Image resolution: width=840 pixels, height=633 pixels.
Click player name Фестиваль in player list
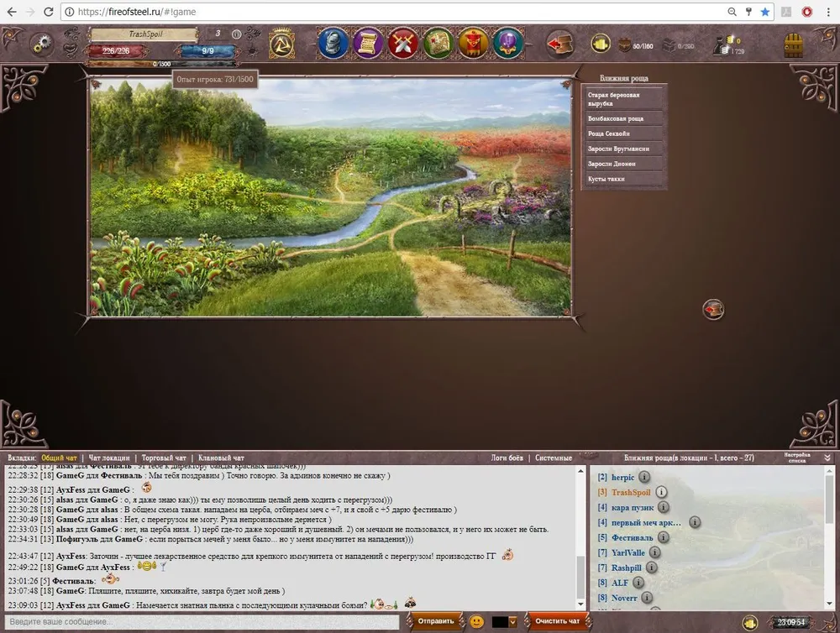(633, 537)
